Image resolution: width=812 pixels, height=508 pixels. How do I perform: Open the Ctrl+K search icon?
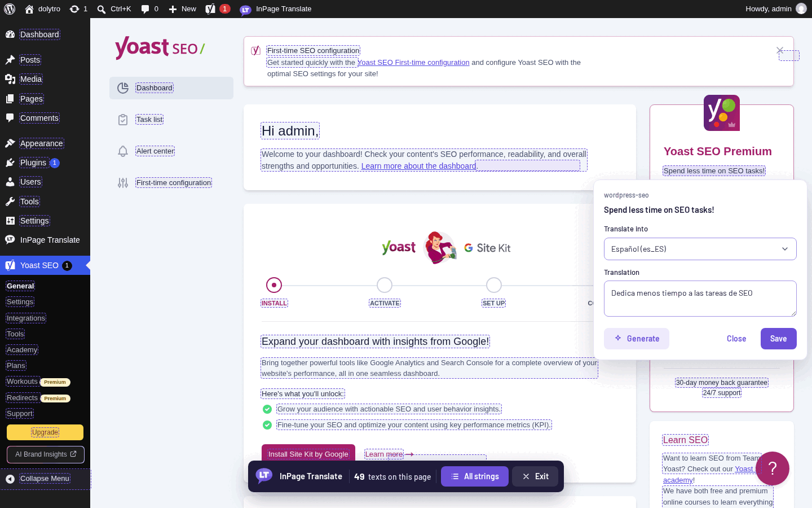(114, 9)
